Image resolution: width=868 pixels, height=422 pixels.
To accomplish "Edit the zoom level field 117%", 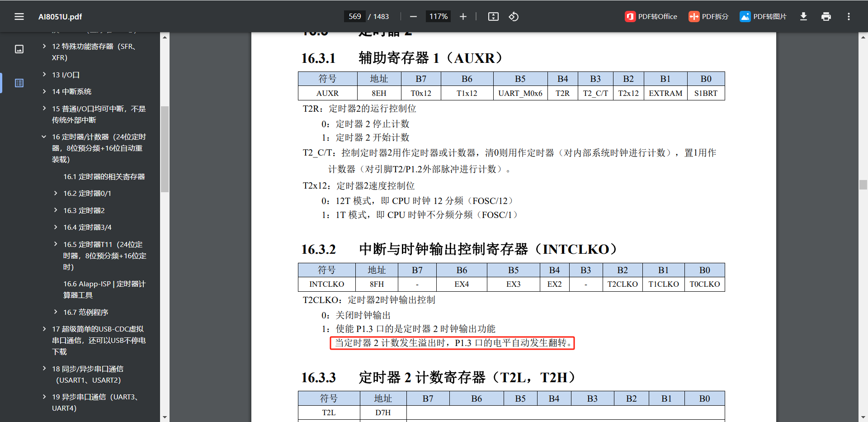I will 438,17.
